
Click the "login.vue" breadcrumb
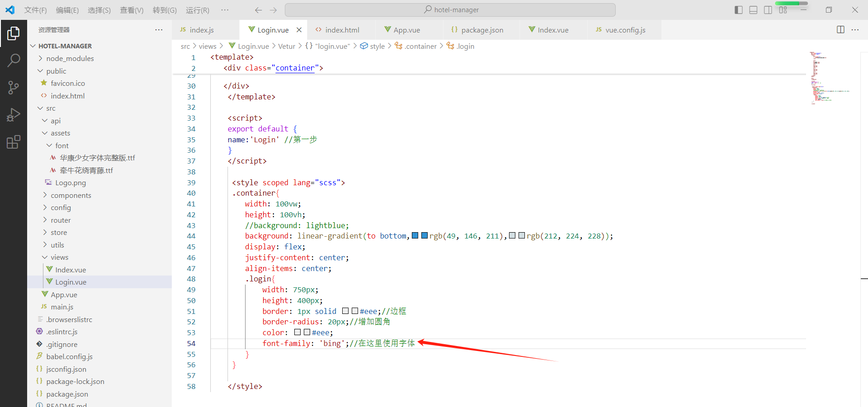[x=328, y=46]
